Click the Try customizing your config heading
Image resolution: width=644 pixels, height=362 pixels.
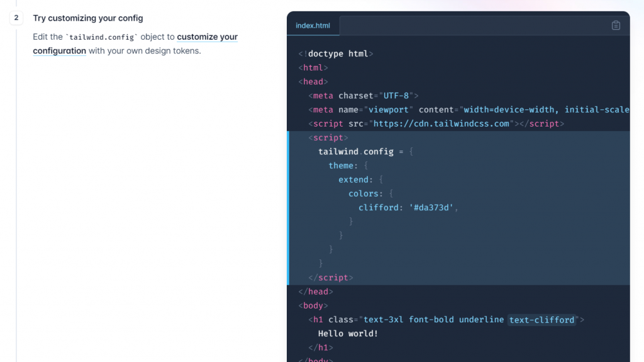pyautogui.click(x=88, y=18)
